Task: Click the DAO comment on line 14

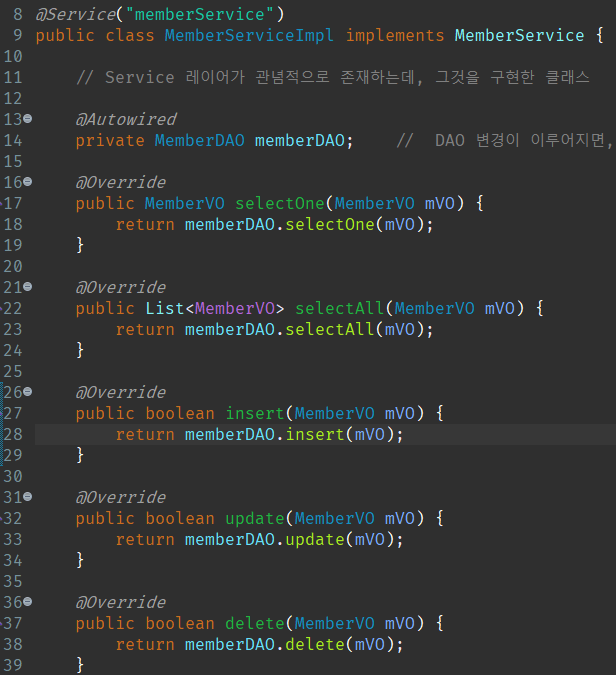Action: [x=505, y=140]
